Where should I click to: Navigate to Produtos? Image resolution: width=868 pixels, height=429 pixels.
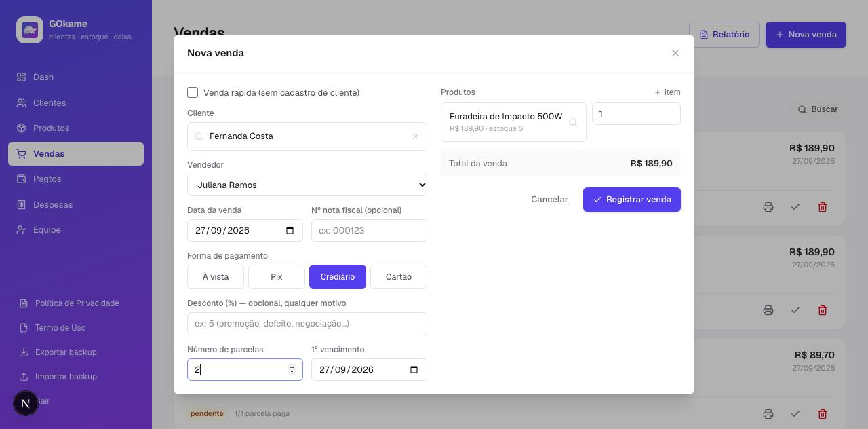click(x=76, y=128)
